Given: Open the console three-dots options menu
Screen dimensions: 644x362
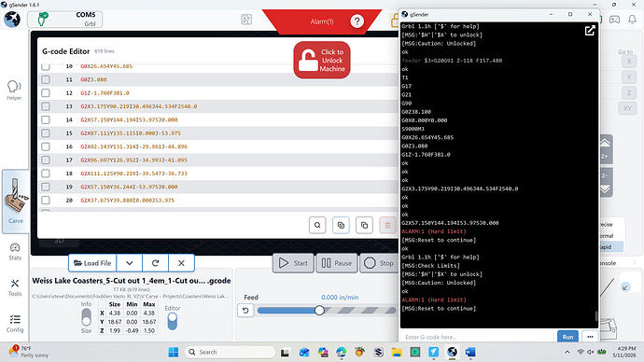Looking at the screenshot, I should (590, 337).
